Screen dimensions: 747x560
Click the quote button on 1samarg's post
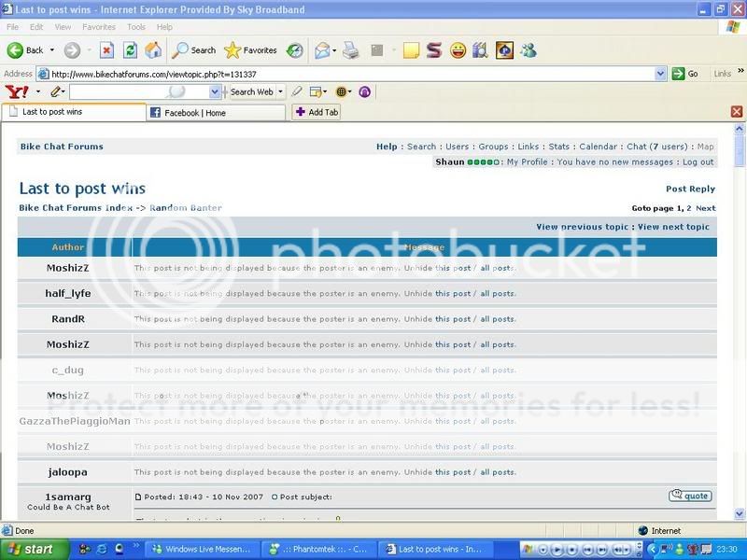690,496
